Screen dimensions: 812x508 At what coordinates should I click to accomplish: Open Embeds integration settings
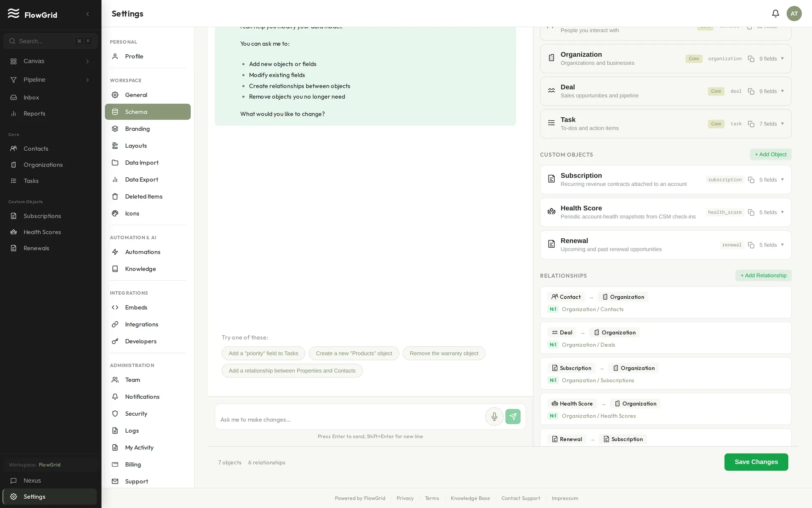(148, 307)
